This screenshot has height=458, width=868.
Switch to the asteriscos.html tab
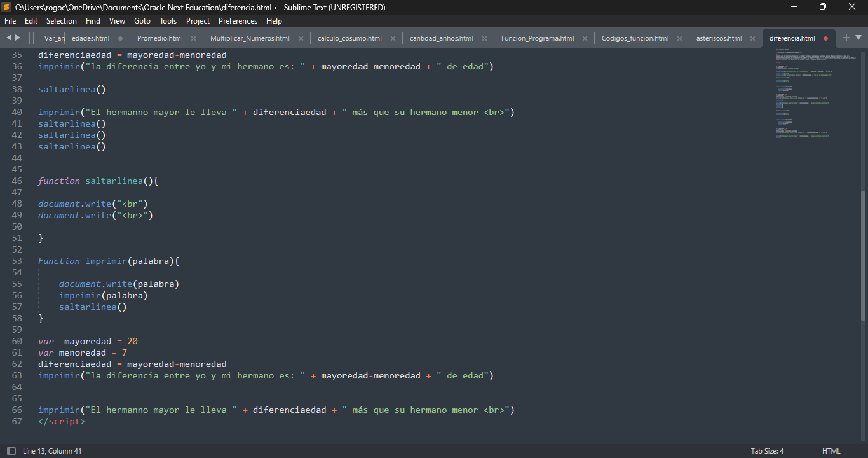point(719,38)
